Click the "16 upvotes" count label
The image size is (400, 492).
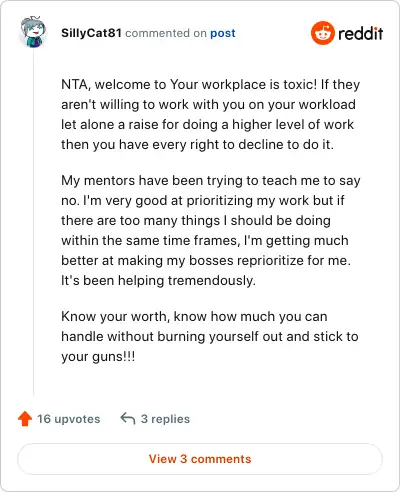(x=69, y=419)
